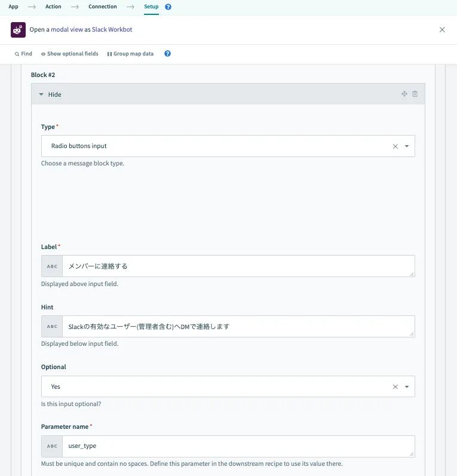Click the 'Is this input optional?' hint text
This screenshot has width=457, height=476.
tap(71, 404)
